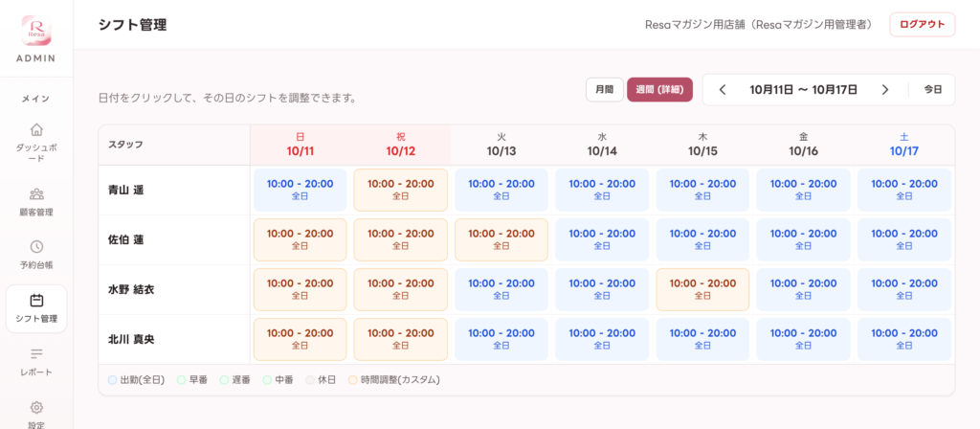Open 土 10/17 column header
Screen dimensions: 980x429
tap(904, 145)
